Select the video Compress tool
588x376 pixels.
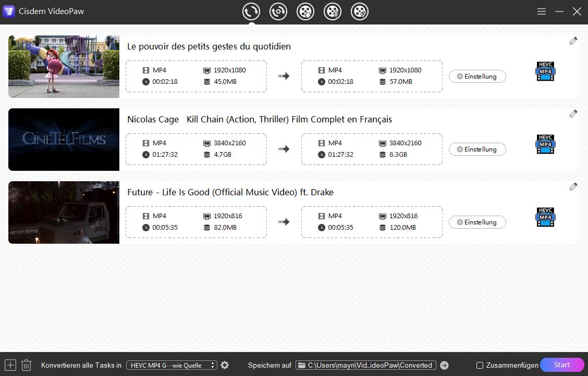tap(333, 11)
